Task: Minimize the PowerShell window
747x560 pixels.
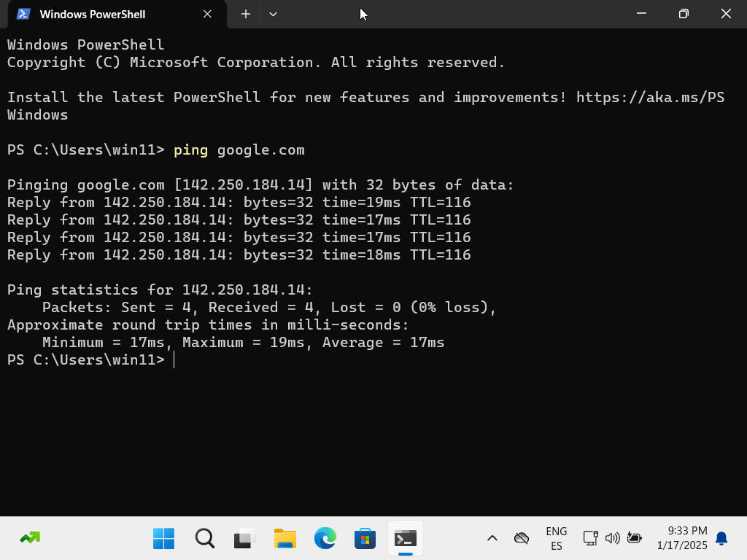Action: pos(641,14)
